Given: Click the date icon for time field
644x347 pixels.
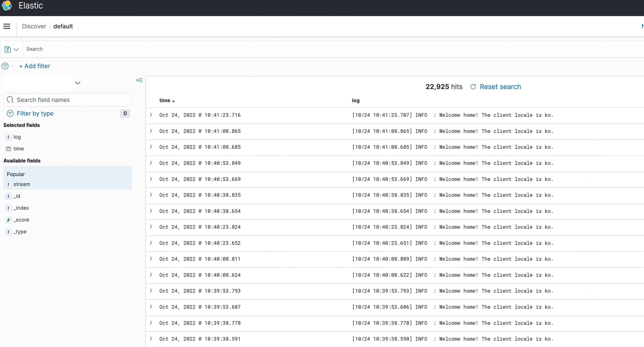Looking at the screenshot, I should coord(8,149).
